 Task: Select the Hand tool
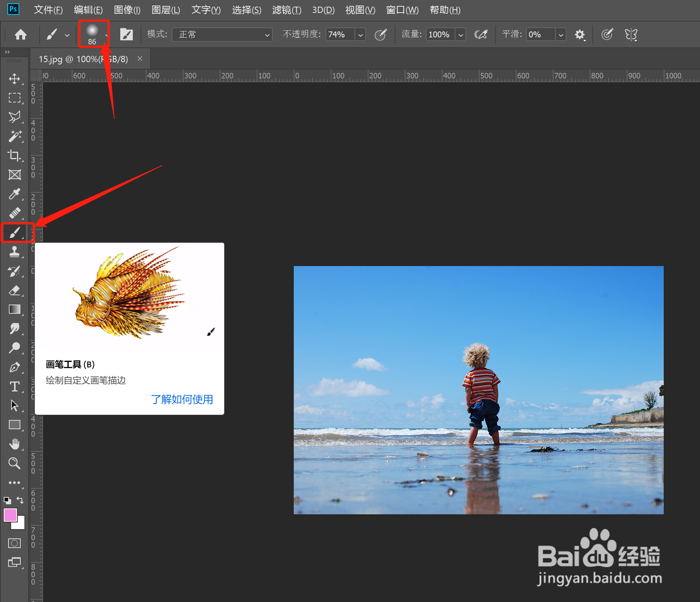coord(14,444)
